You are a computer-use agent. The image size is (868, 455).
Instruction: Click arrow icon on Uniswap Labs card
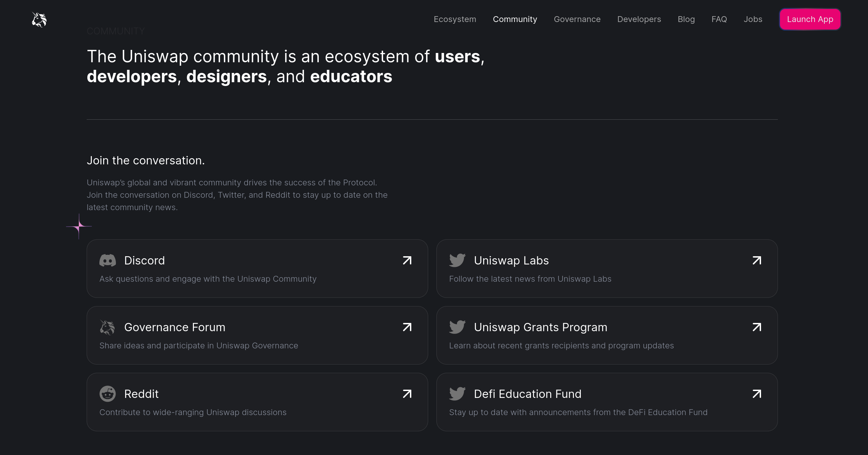(757, 261)
